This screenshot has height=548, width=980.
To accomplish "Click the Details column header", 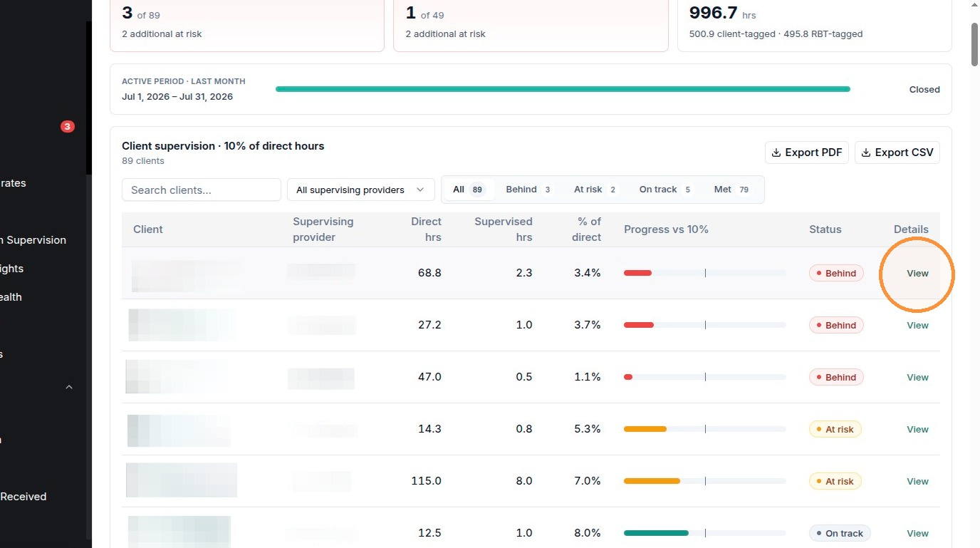I will [911, 229].
